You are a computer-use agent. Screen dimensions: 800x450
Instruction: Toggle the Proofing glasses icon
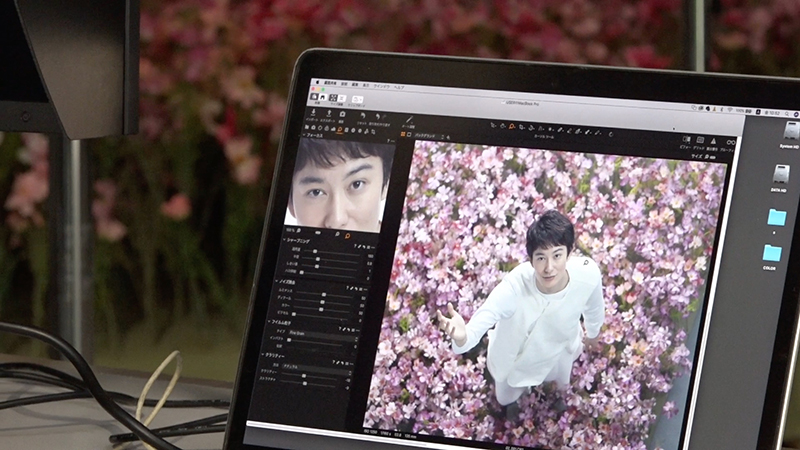pos(731,142)
